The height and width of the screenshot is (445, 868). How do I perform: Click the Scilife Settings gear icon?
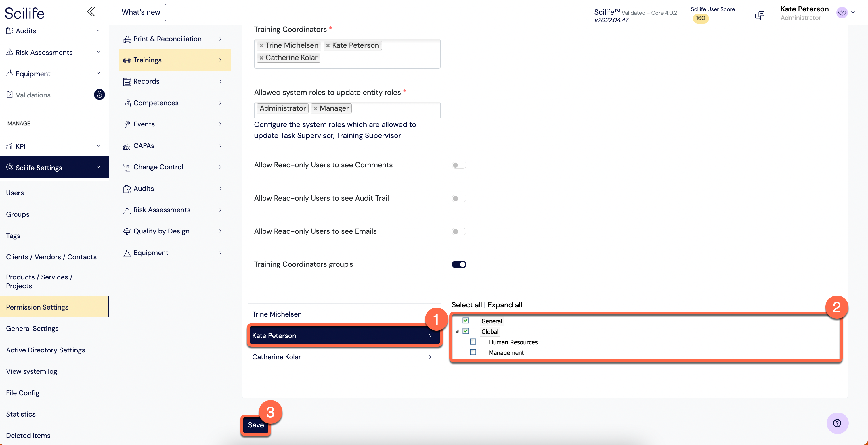click(10, 167)
